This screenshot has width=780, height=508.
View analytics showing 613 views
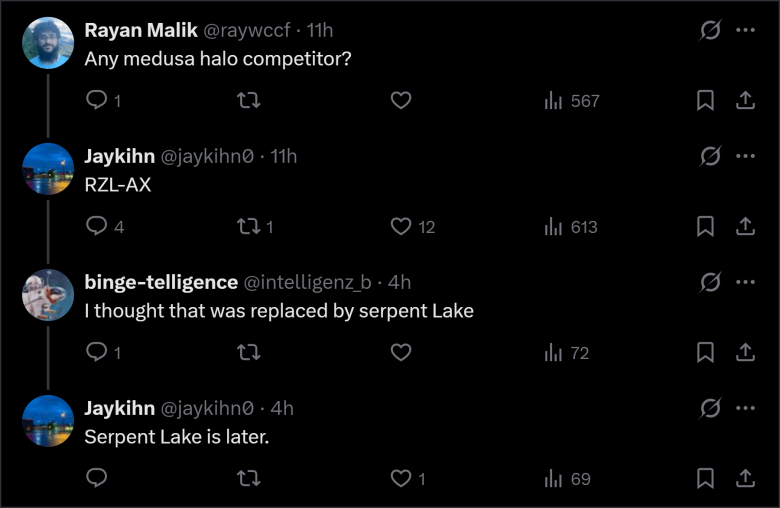click(x=571, y=227)
